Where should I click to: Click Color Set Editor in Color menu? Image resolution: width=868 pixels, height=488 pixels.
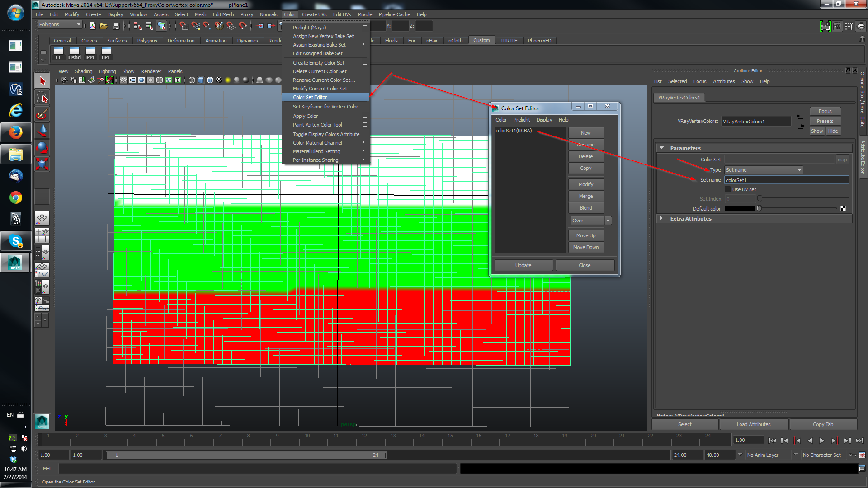(310, 97)
